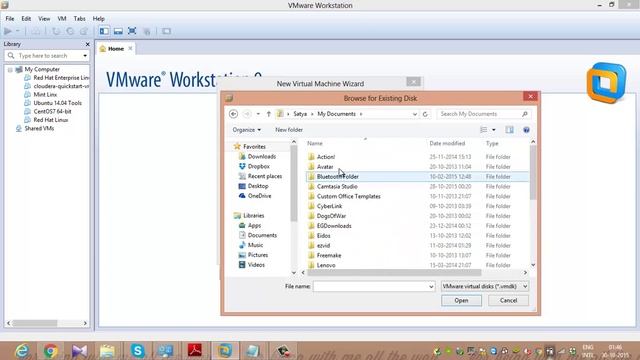The image size is (640, 360).
Task: Click the preview pane icon in dialog
Action: coord(509,130)
